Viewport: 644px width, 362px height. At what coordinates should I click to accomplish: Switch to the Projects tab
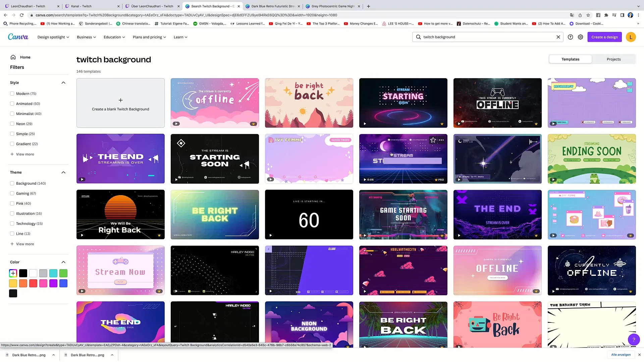pos(614,59)
